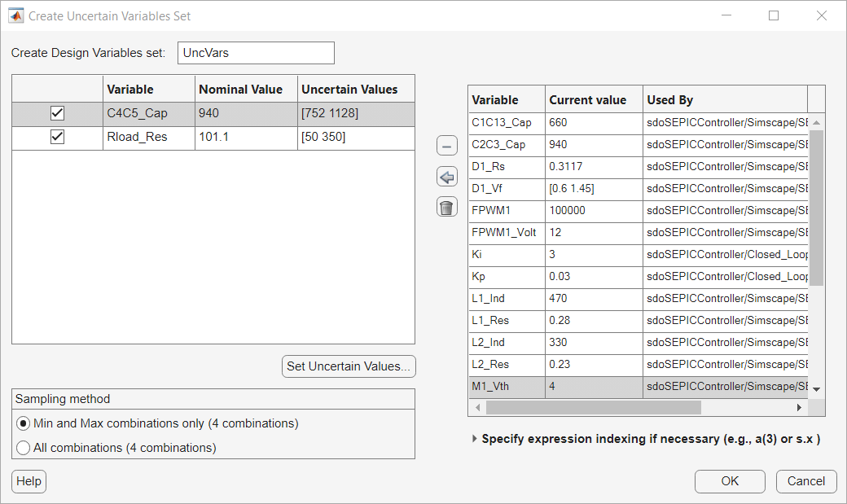
Task: Click the horizontal scrollbar right arrow
Action: tap(800, 407)
